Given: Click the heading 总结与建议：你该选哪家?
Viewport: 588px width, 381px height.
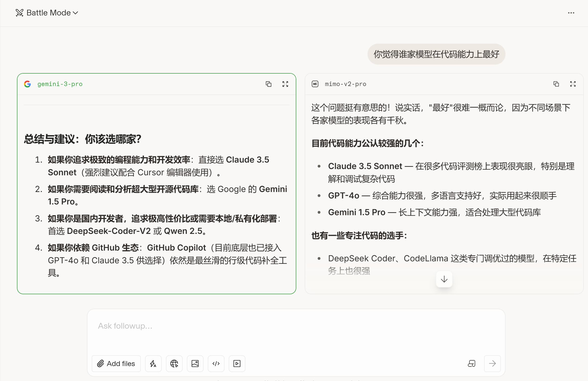Looking at the screenshot, I should [83, 139].
